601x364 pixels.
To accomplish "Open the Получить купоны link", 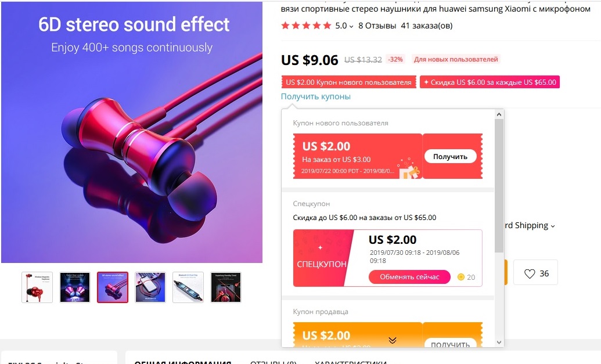I will point(316,96).
